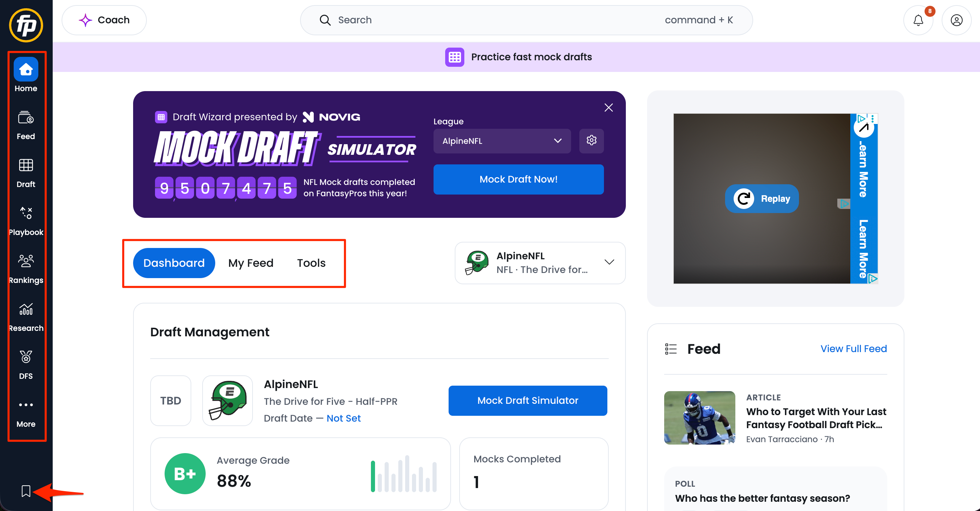980x511 pixels.
Task: Open Practice fast mock drafts banner
Action: pos(518,57)
